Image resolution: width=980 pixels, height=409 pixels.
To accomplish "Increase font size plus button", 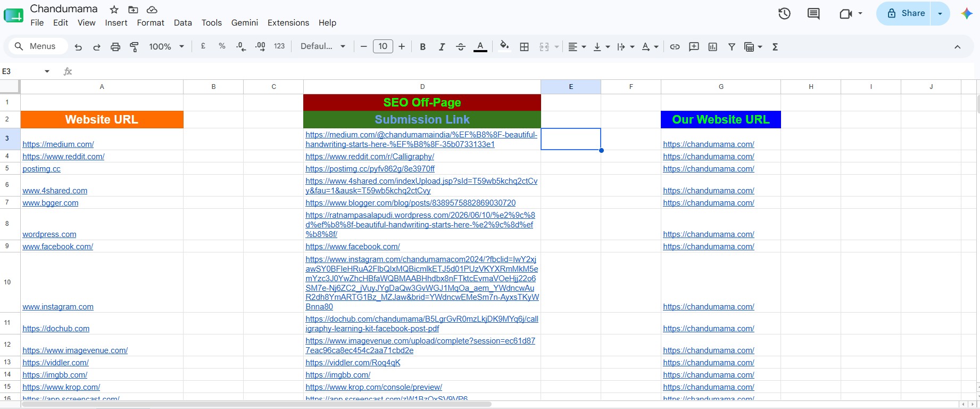I will [402, 47].
